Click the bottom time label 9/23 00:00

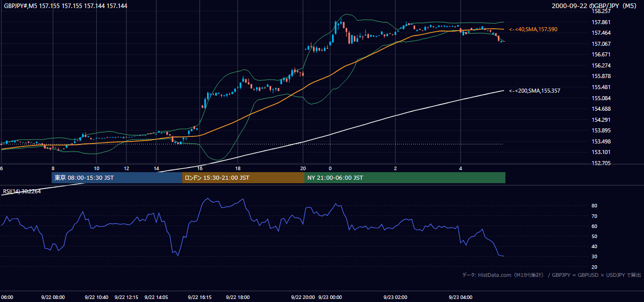pyautogui.click(x=330, y=297)
